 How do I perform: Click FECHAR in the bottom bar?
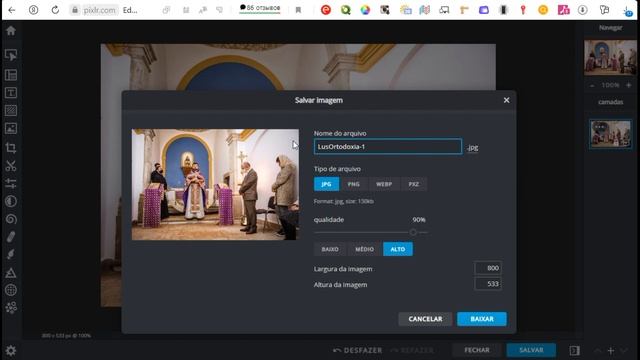pyautogui.click(x=476, y=350)
